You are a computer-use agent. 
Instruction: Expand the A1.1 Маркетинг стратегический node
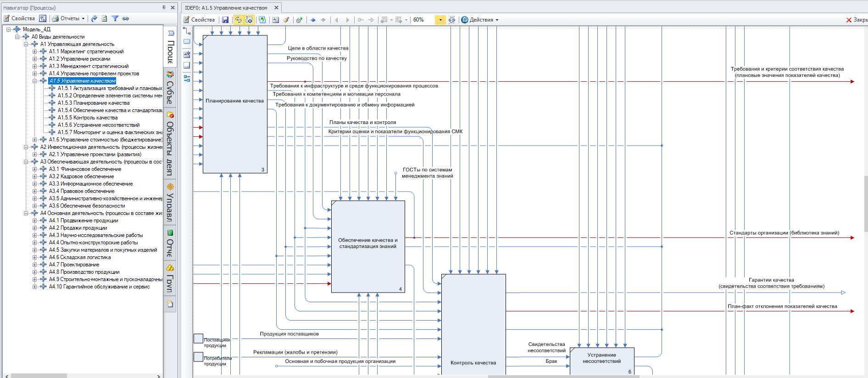35,51
